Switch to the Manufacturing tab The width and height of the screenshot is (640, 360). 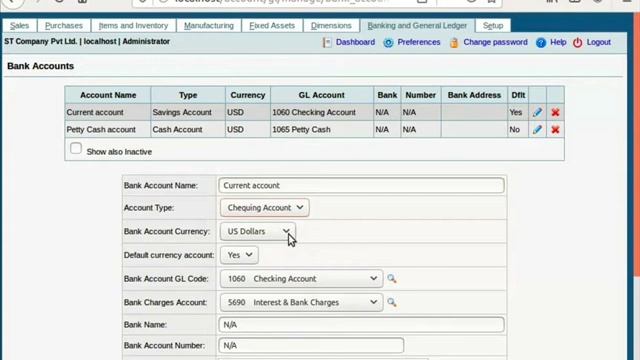pos(209,25)
